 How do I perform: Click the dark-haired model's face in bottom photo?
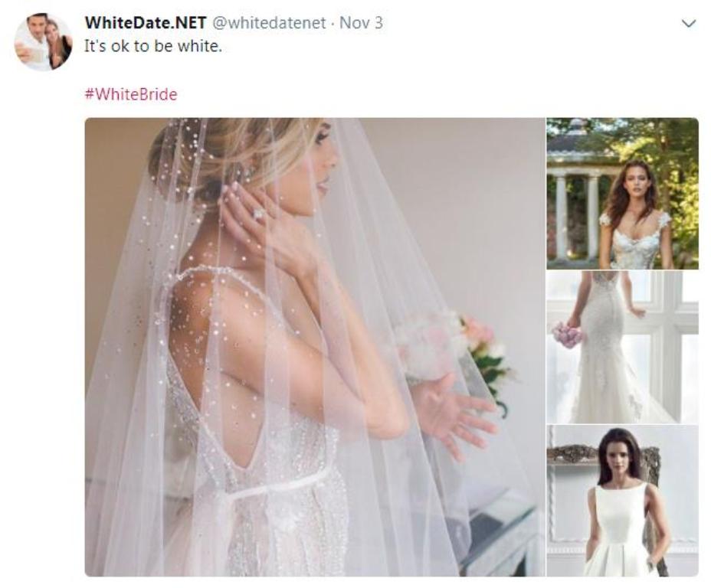click(x=621, y=458)
